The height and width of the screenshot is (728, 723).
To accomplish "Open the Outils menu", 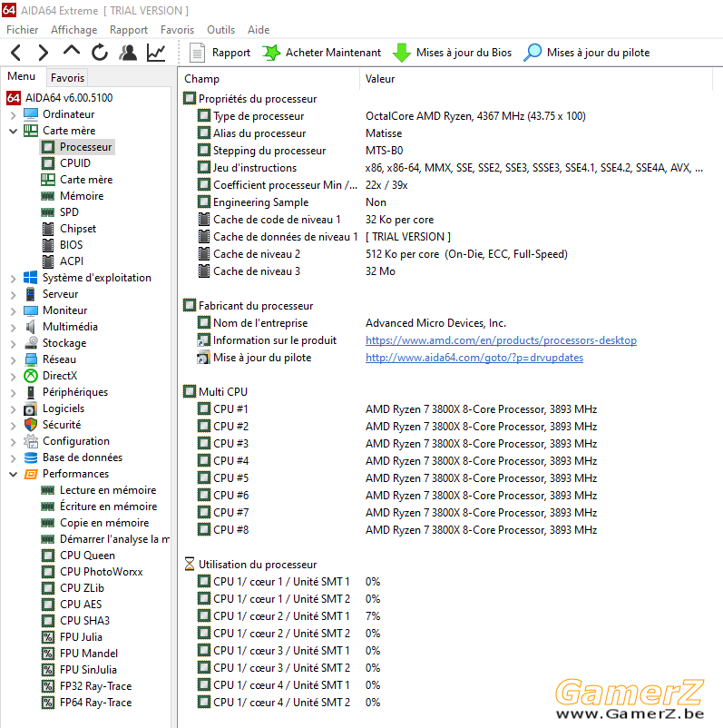I will [x=220, y=30].
